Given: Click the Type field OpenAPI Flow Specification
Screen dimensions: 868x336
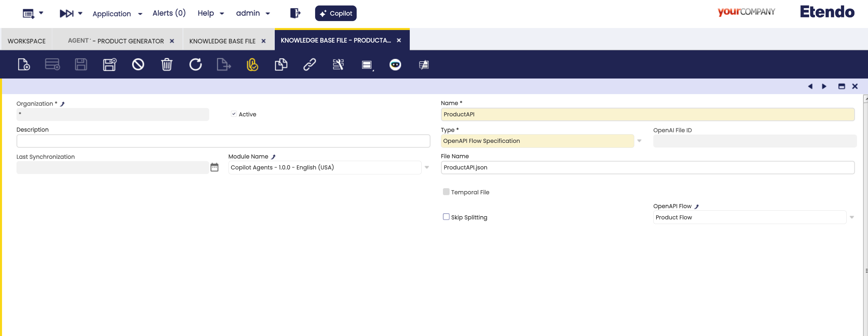Looking at the screenshot, I should pyautogui.click(x=537, y=141).
